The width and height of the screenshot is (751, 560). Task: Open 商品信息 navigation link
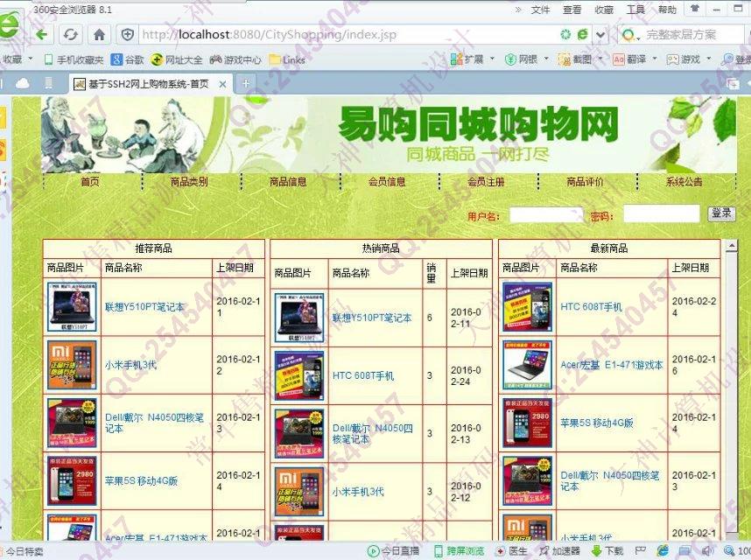point(288,181)
